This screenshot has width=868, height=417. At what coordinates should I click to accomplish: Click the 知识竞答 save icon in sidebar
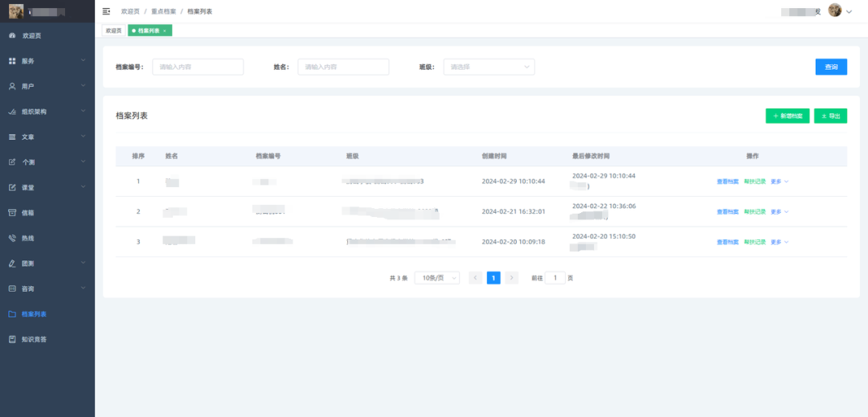tap(12, 339)
